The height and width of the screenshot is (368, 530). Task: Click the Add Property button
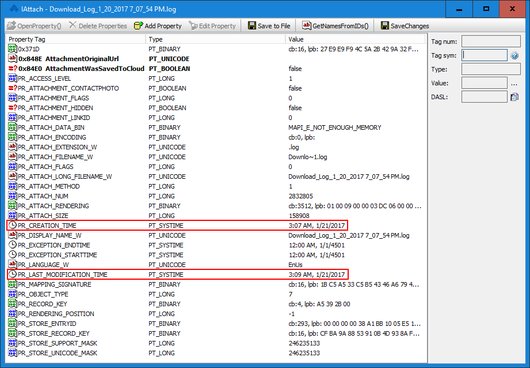[x=158, y=26]
